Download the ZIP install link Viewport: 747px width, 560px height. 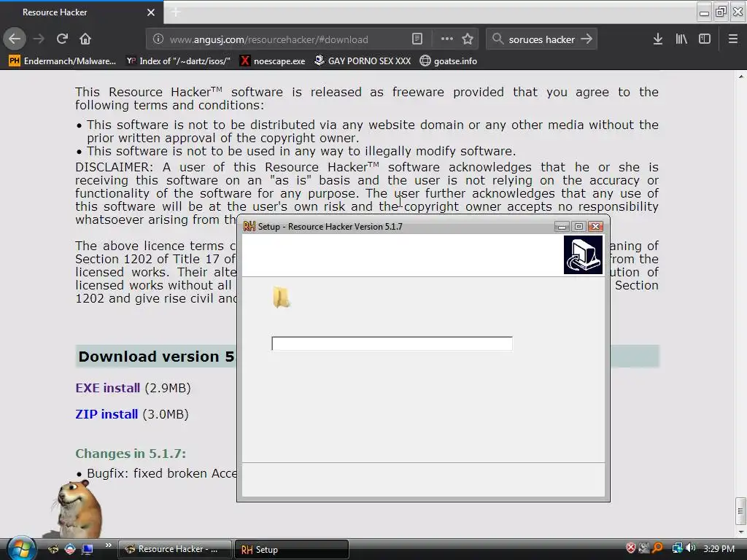107,414
